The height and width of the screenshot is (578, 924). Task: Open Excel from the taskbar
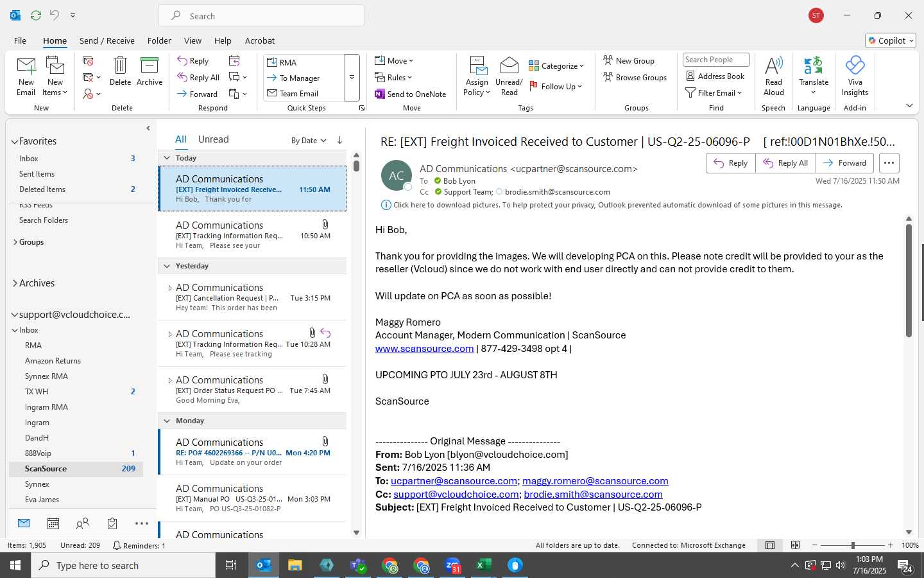point(484,565)
